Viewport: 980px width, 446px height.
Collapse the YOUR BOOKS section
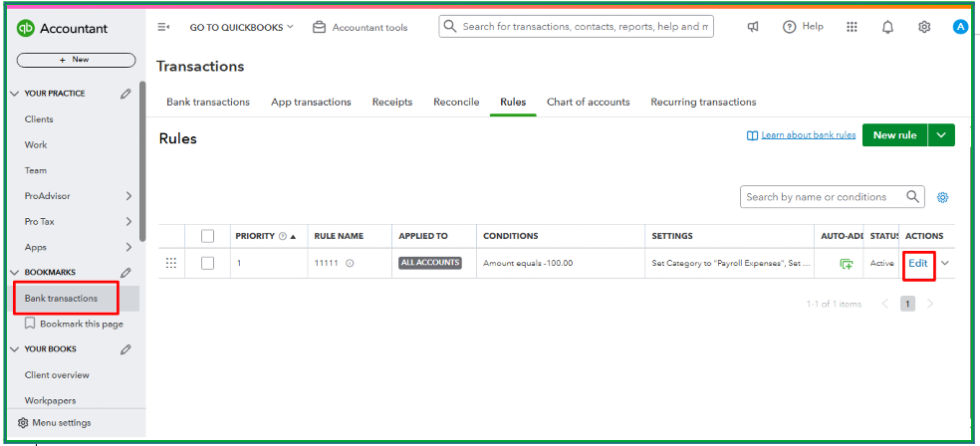coord(15,349)
